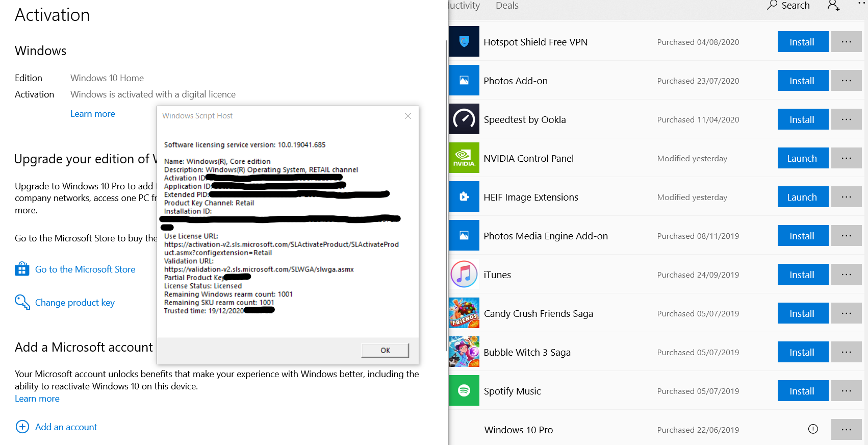Click Go to the Microsoft Store link
Viewport: 868px width, 445px height.
pos(85,269)
